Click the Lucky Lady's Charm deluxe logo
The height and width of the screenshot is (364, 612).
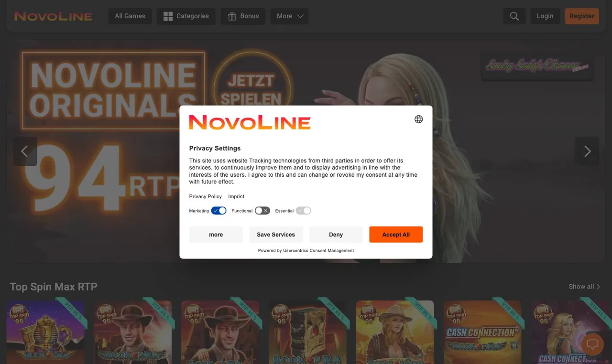[x=537, y=66]
